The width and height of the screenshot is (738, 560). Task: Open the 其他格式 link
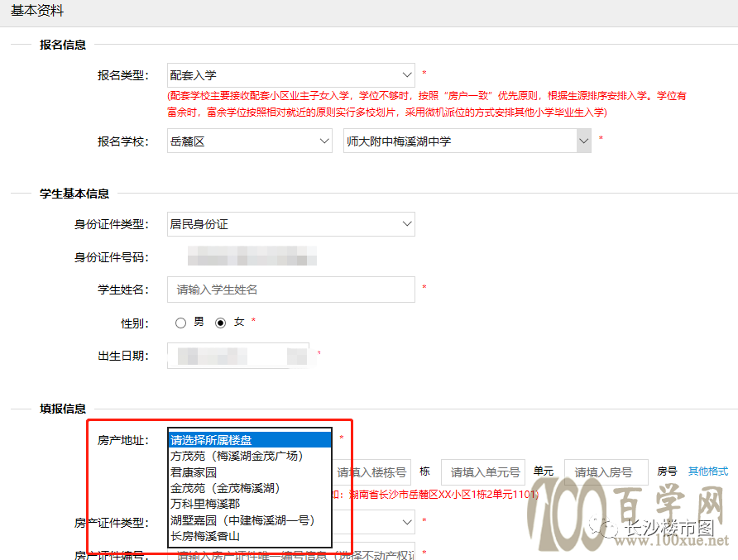708,471
